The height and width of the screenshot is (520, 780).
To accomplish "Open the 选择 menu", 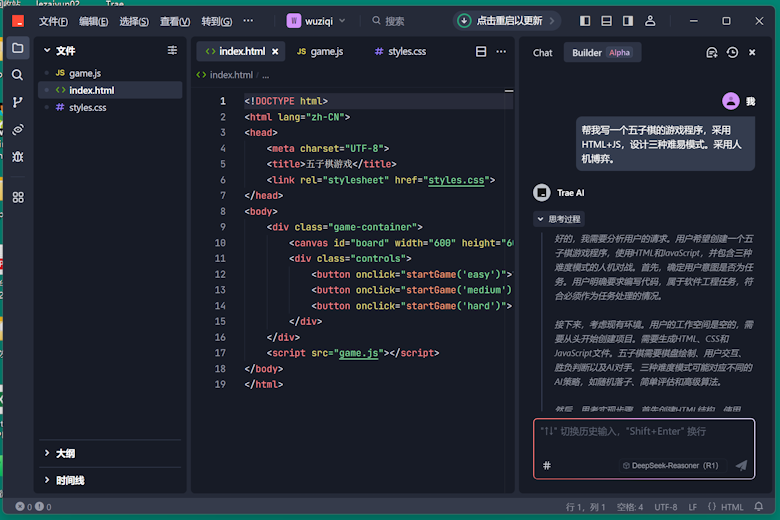I will point(134,21).
